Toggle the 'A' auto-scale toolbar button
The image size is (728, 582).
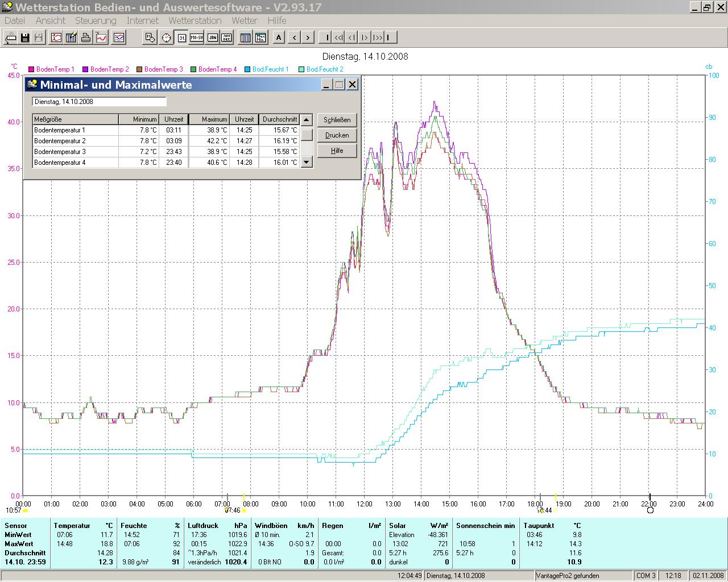click(x=279, y=38)
